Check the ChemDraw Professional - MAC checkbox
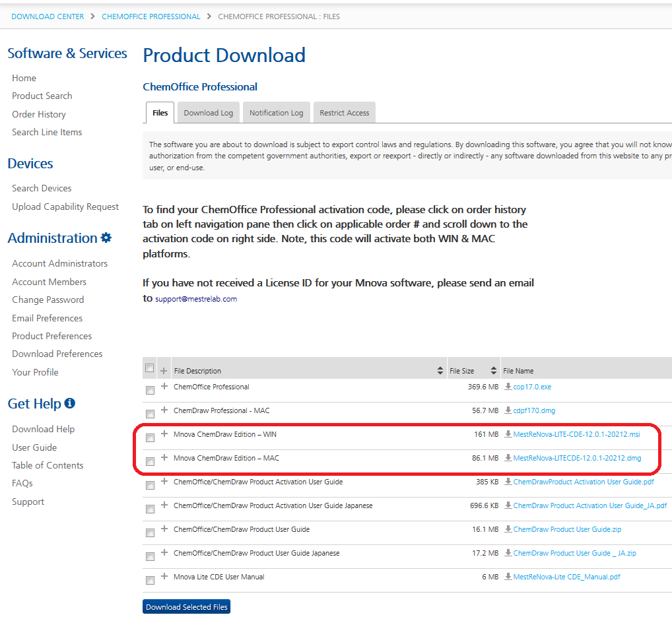 tap(150, 414)
